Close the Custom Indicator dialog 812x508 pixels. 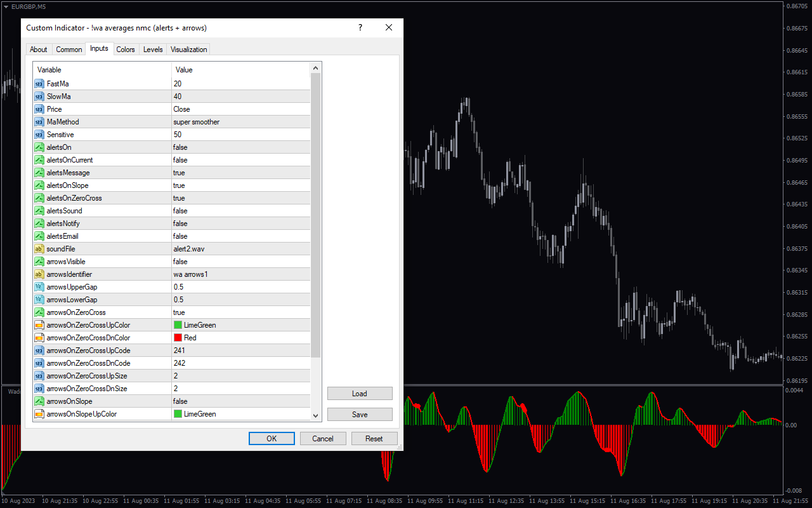pyautogui.click(x=389, y=27)
